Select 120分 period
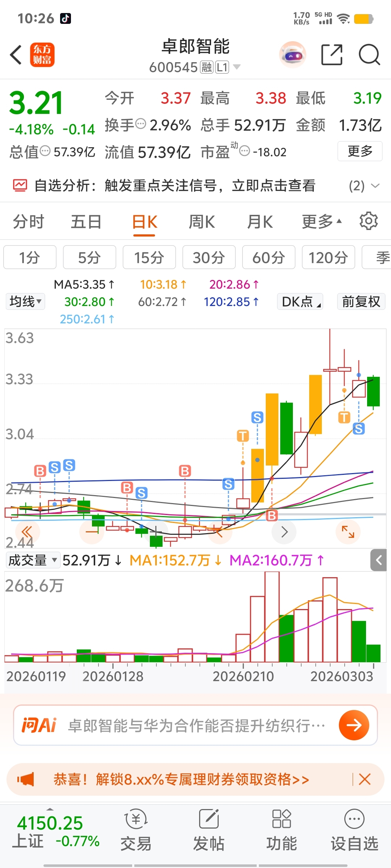Viewport: 391px width, 868px height. pyautogui.click(x=328, y=257)
